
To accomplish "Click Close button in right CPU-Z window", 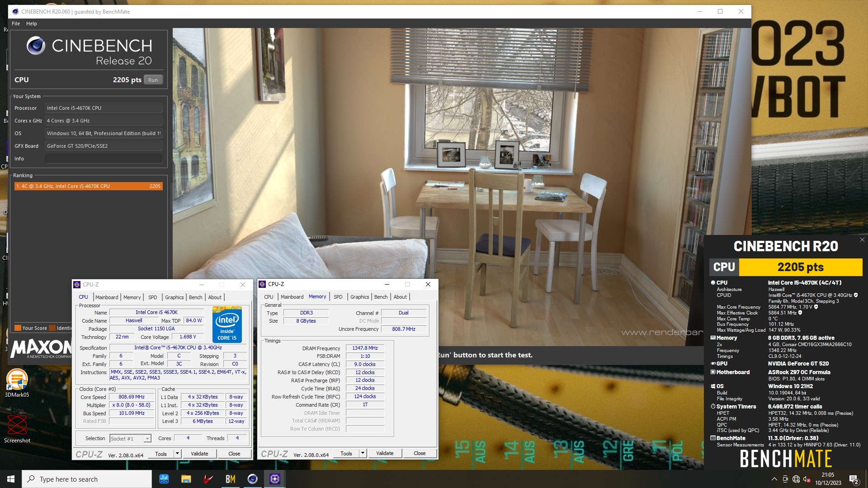I will point(420,453).
